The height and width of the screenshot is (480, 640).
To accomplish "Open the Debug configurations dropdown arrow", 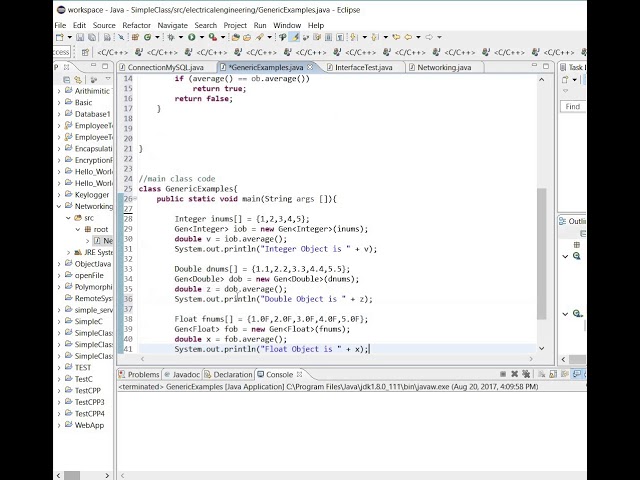I will [x=181, y=37].
